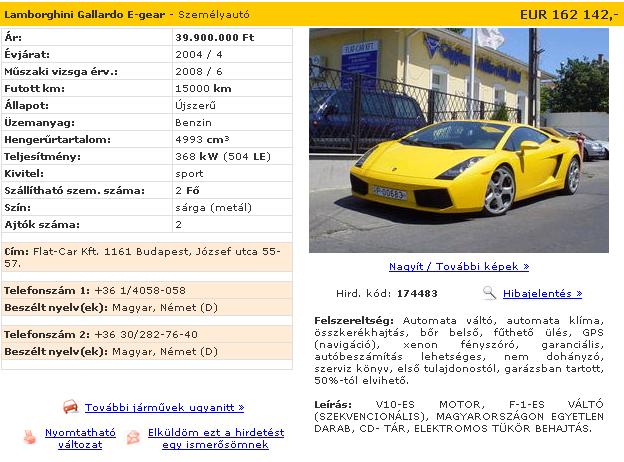Open the További járművek ugyanitt link
The image size is (624, 462).
point(164,407)
